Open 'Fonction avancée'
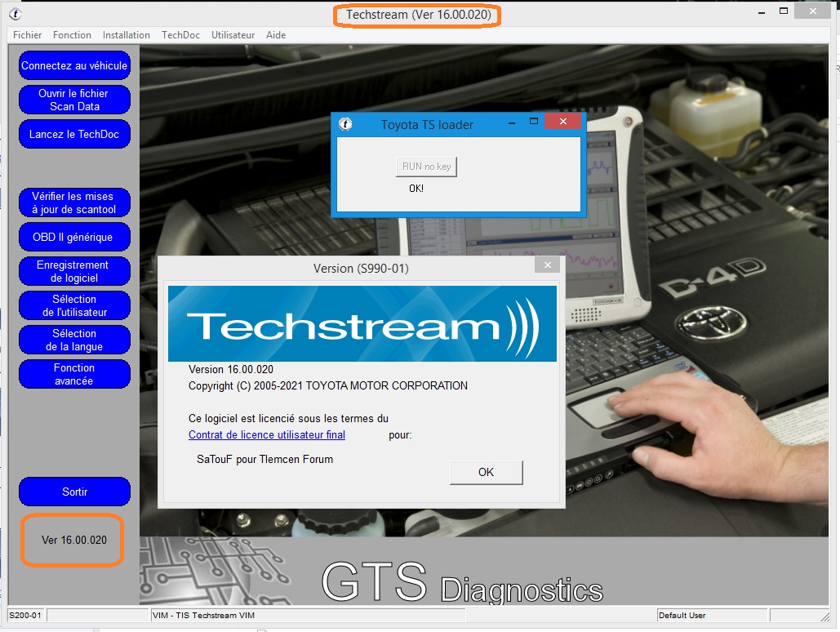The image size is (840, 632). point(74,374)
